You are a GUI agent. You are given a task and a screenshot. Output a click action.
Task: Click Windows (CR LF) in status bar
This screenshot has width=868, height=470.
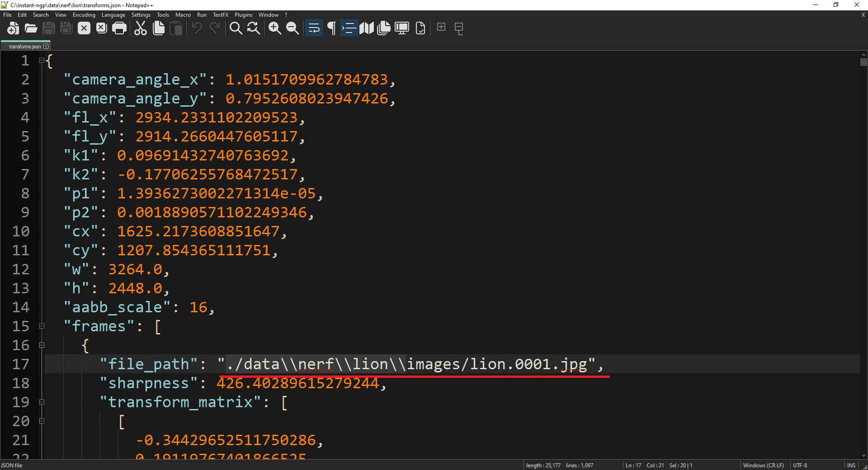point(764,465)
